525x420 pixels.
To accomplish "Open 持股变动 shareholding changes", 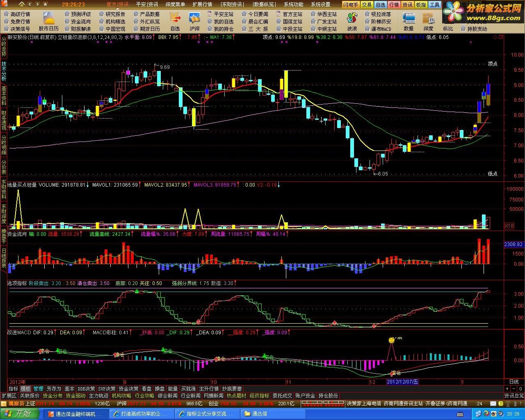I will [x=474, y=29].
